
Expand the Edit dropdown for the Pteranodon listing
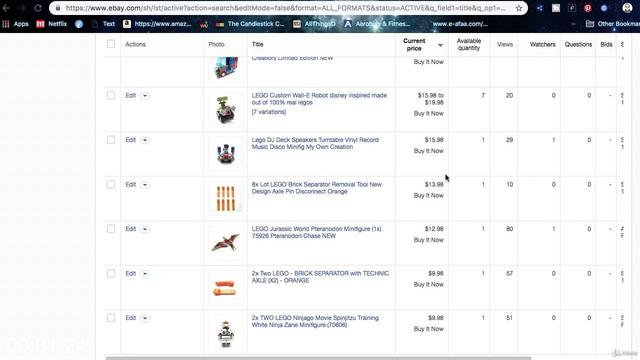point(145,229)
